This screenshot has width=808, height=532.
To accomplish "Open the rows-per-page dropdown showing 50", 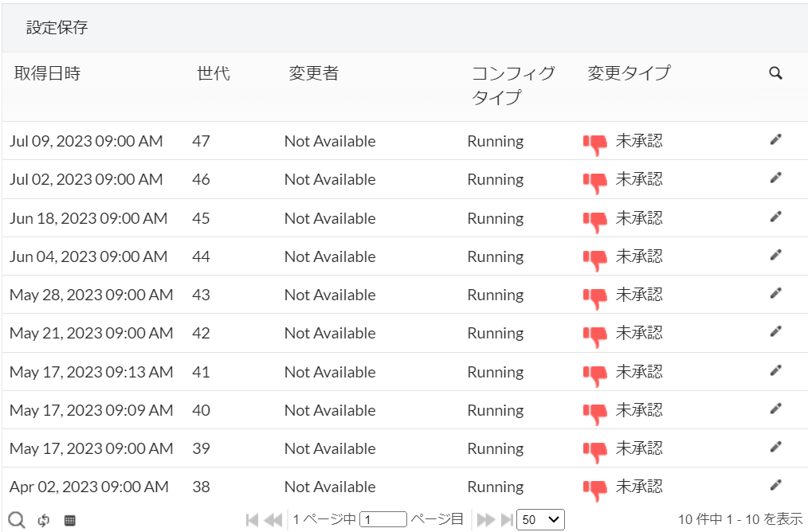I will pos(540,520).
